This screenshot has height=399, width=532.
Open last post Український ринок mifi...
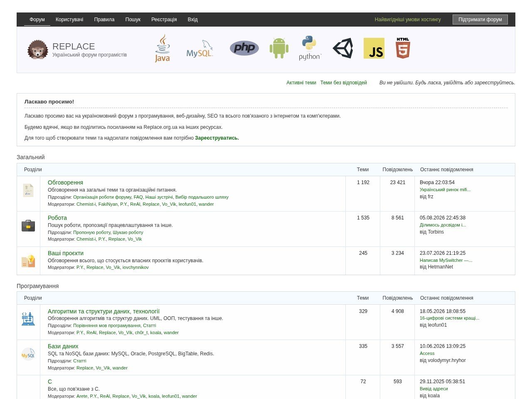[x=445, y=190]
